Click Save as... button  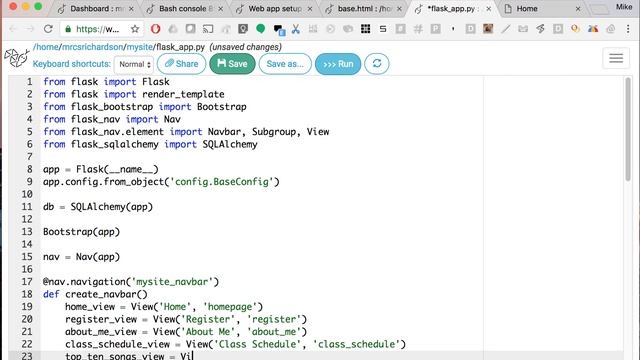[x=285, y=64]
